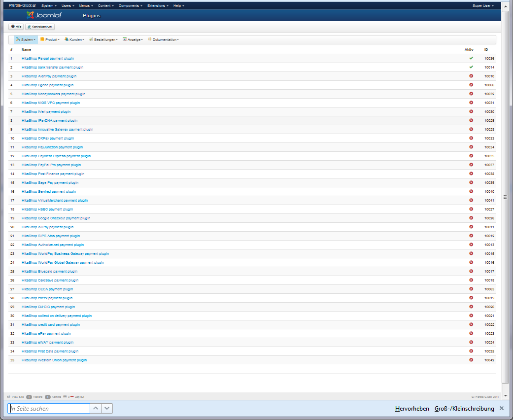The image size is (513, 420).
Task: Expand the Dokumentation dropdown menu
Action: [163, 39]
